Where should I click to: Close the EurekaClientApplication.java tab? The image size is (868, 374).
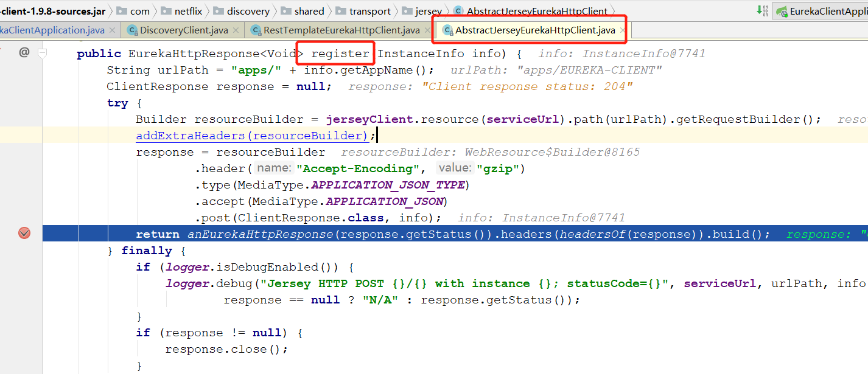tap(112, 30)
